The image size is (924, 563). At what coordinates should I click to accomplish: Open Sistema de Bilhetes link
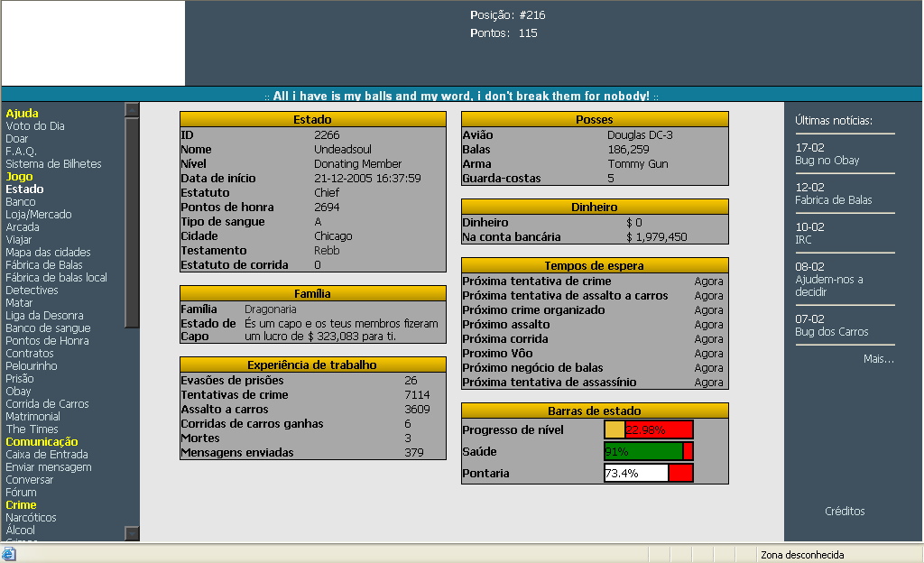(x=53, y=164)
